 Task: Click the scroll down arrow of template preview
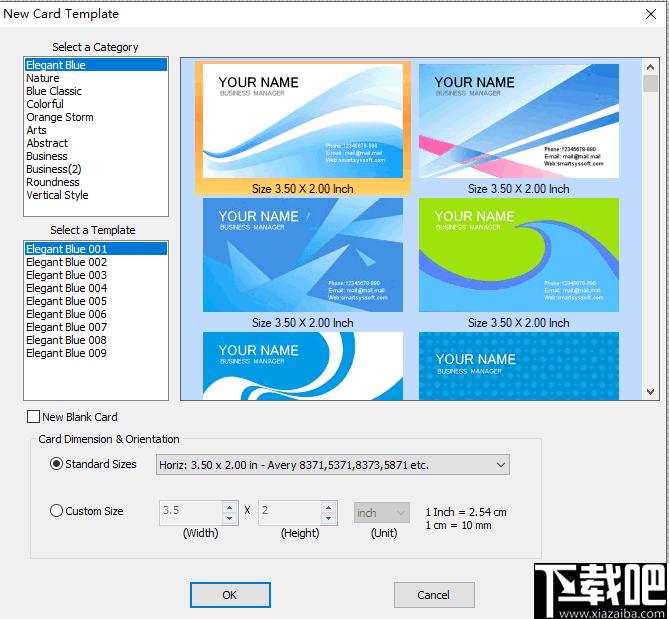tap(650, 393)
